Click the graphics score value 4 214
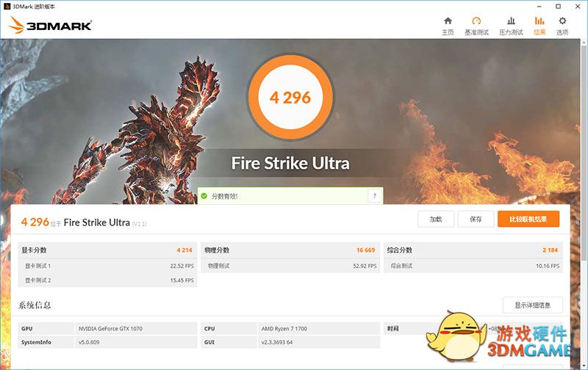 click(x=184, y=250)
